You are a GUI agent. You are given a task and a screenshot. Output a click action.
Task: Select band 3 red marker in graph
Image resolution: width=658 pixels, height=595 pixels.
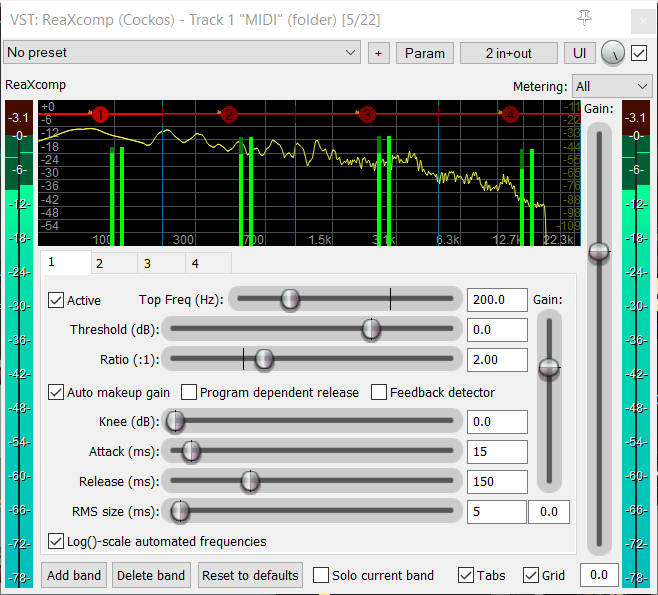click(367, 114)
